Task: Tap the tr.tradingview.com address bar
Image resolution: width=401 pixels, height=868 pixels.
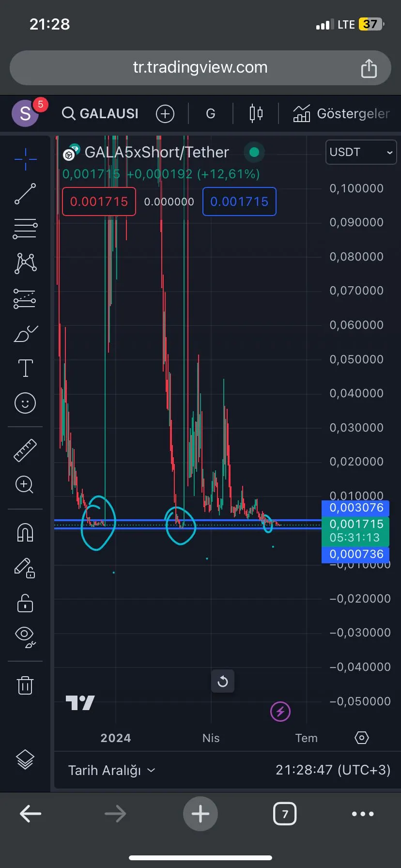Action: coord(200,67)
